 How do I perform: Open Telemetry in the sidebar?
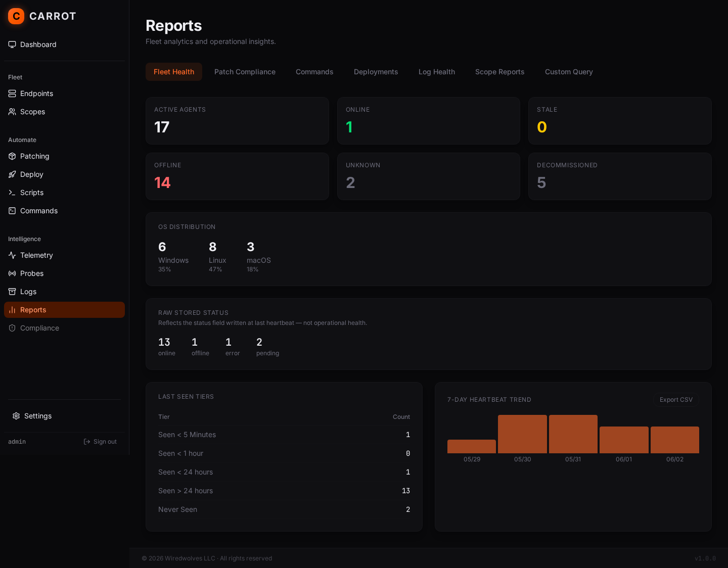point(64,255)
